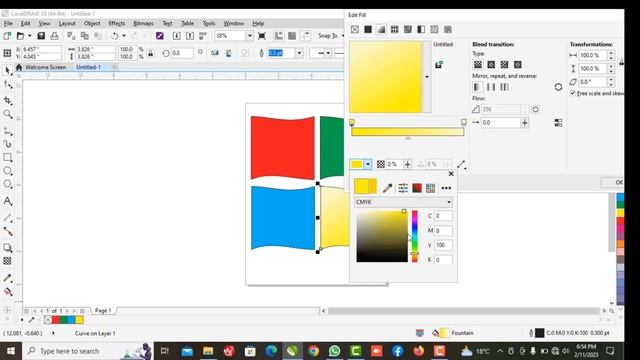Choose Two-color pattern fill icon
This screenshot has height=360, width=640.
tap(421, 29)
